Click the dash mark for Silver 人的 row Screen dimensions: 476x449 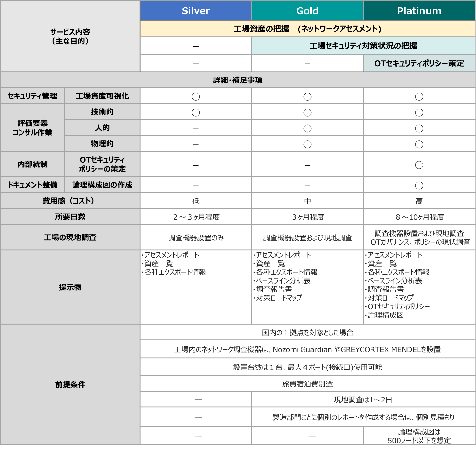coord(196,129)
